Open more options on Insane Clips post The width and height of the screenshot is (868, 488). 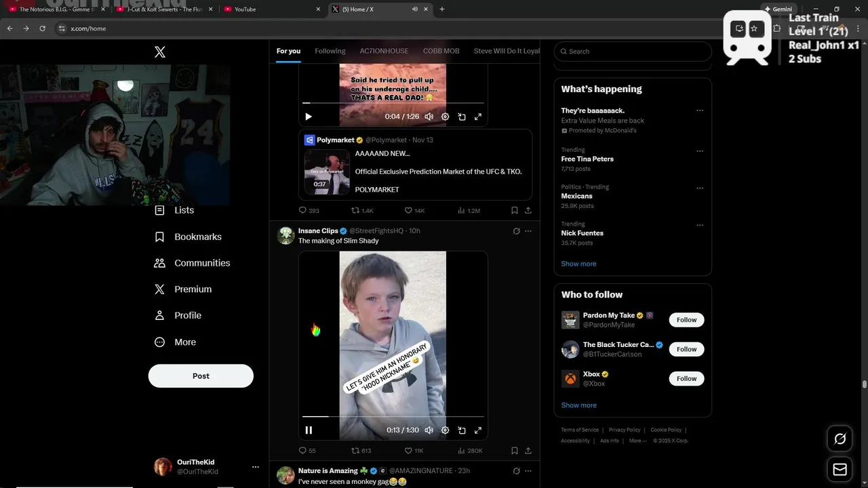pyautogui.click(x=528, y=231)
